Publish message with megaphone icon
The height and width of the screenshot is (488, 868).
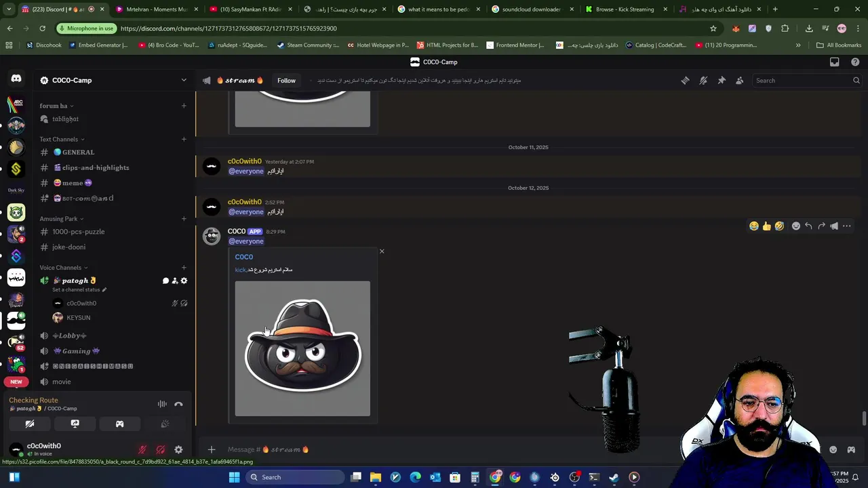coord(834,226)
